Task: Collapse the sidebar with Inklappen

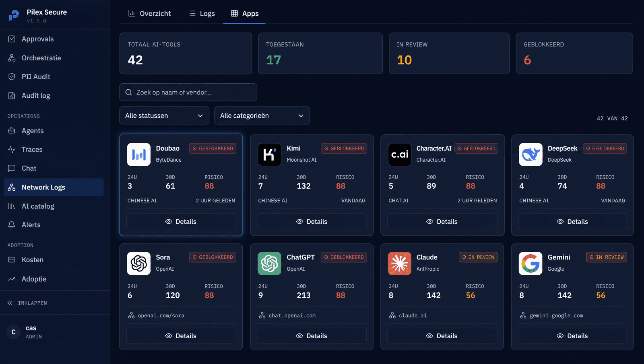Action: pos(27,303)
